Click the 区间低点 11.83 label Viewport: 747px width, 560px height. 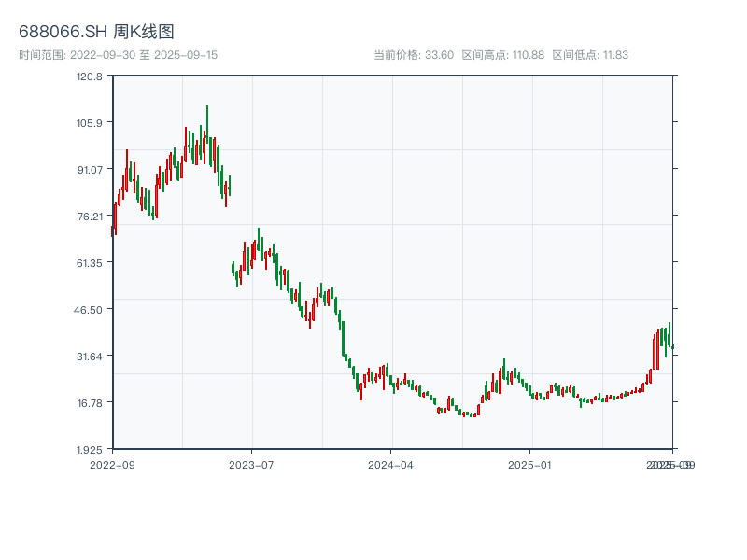pyautogui.click(x=590, y=55)
